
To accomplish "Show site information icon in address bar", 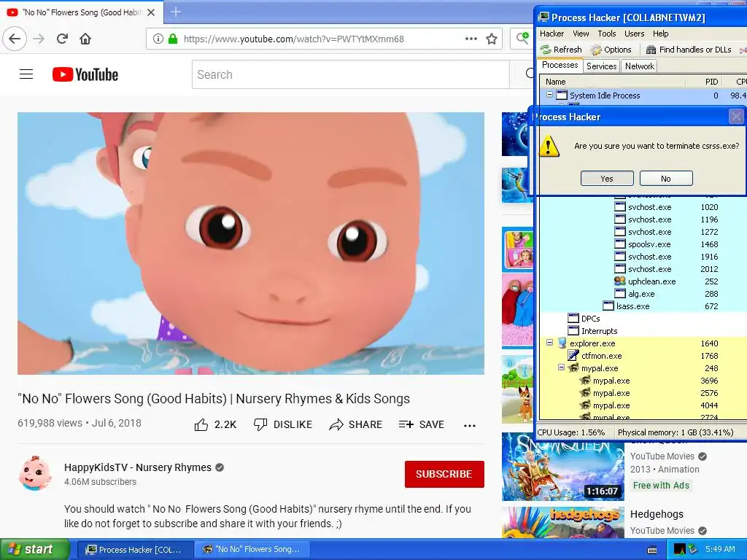I will coord(158,39).
